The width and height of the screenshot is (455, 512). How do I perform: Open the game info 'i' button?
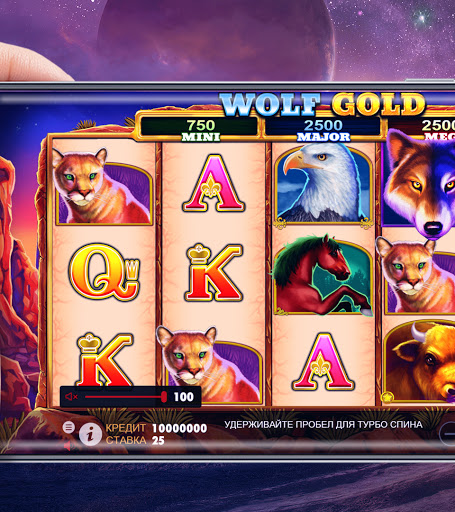point(90,434)
